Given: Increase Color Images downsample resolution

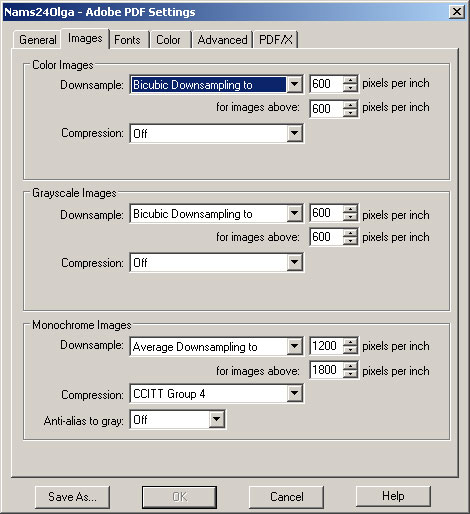Looking at the screenshot, I should (350, 80).
